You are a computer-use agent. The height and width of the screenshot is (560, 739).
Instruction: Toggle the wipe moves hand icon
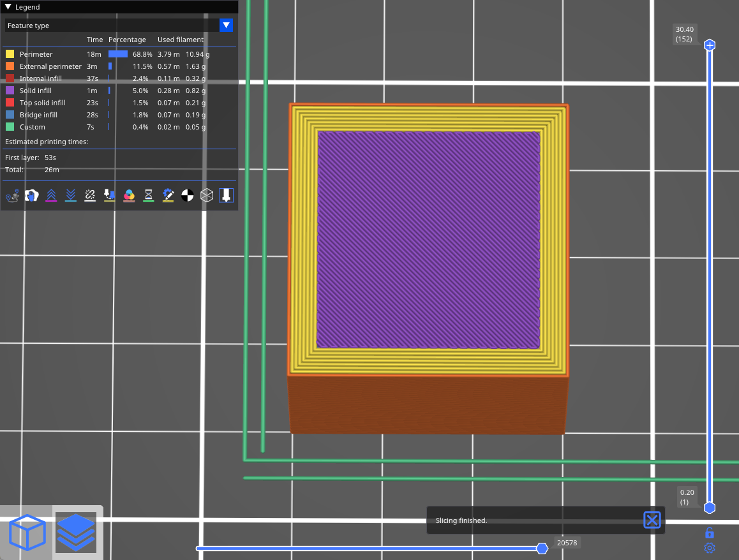[32, 195]
